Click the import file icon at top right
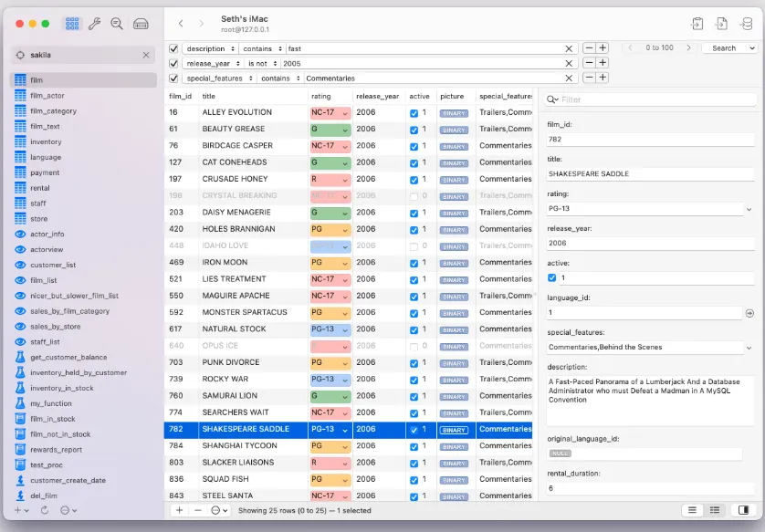The image size is (765, 532). coord(697,24)
